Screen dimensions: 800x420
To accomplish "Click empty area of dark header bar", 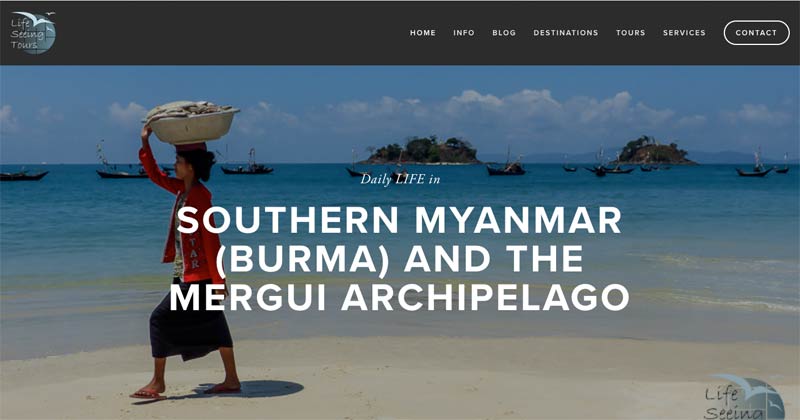I will tap(230, 33).
